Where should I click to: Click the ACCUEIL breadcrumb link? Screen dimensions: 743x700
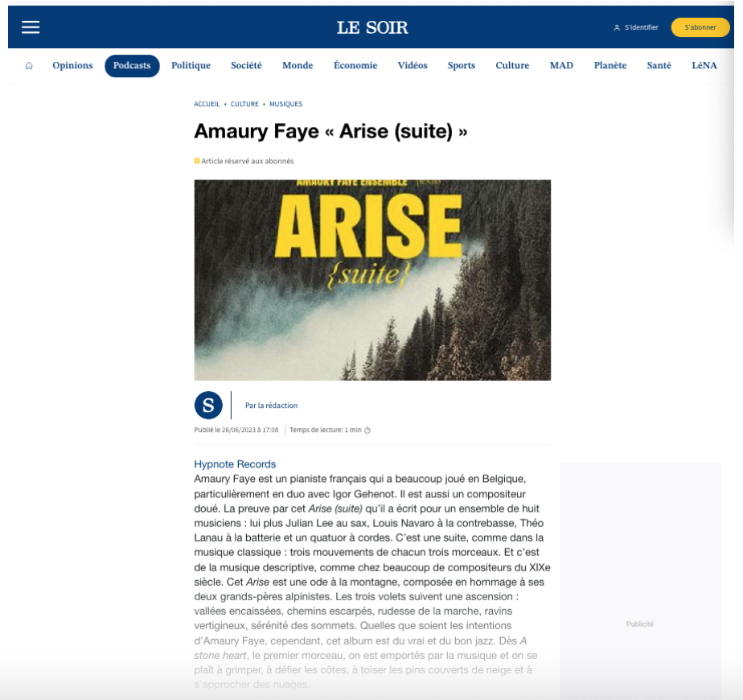[x=207, y=105]
